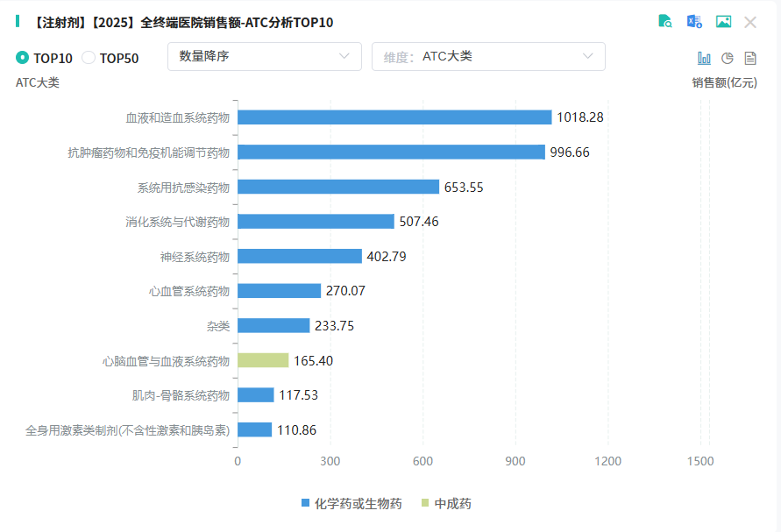781x532 pixels.
Task: Click the value label 165.40
Action: [x=313, y=360]
